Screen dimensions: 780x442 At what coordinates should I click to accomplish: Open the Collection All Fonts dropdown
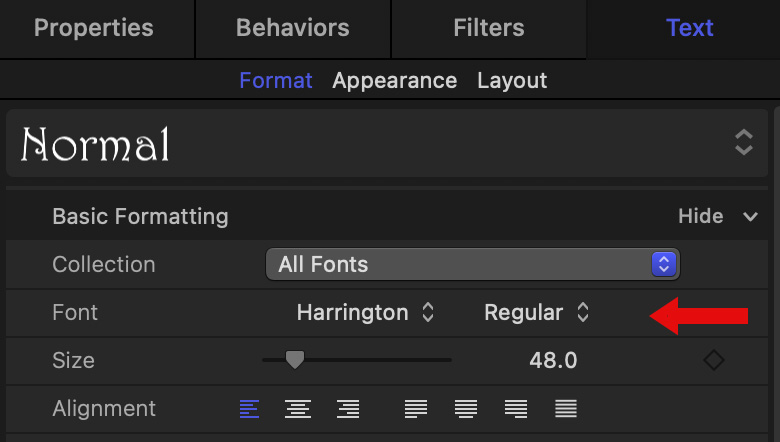click(472, 264)
